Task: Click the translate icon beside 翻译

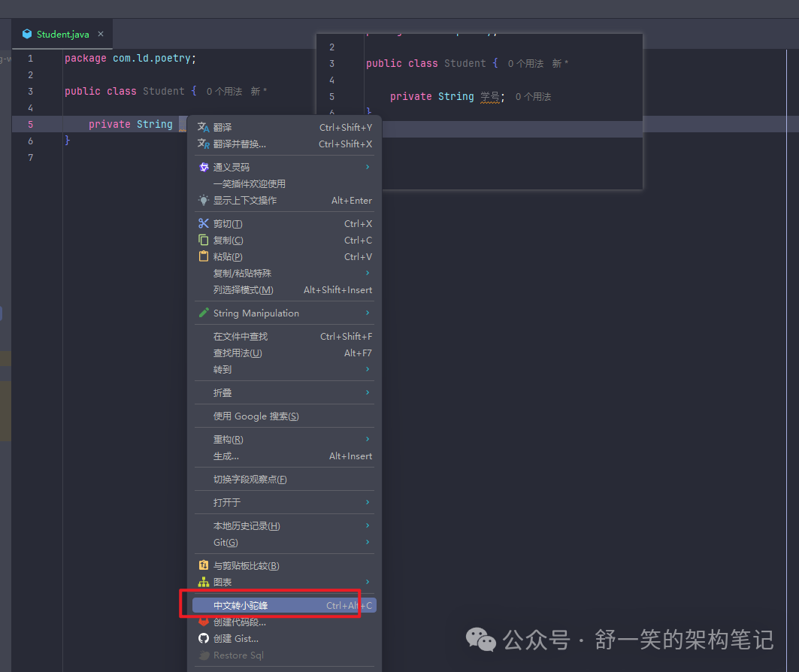Action: click(203, 127)
